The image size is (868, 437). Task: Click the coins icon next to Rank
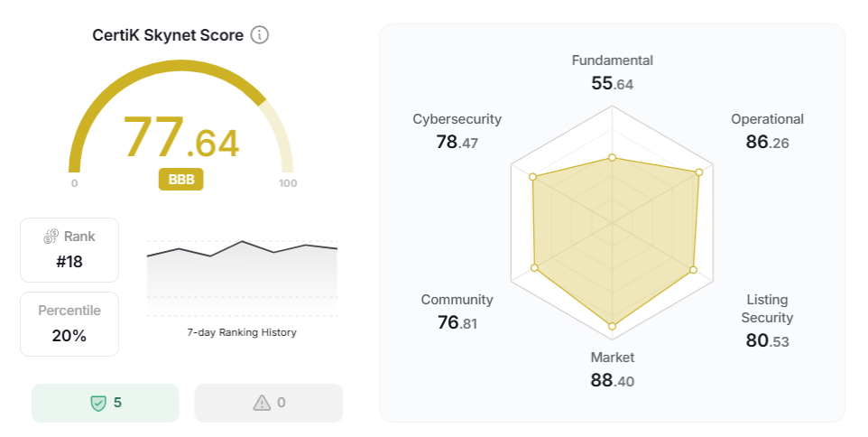point(51,237)
